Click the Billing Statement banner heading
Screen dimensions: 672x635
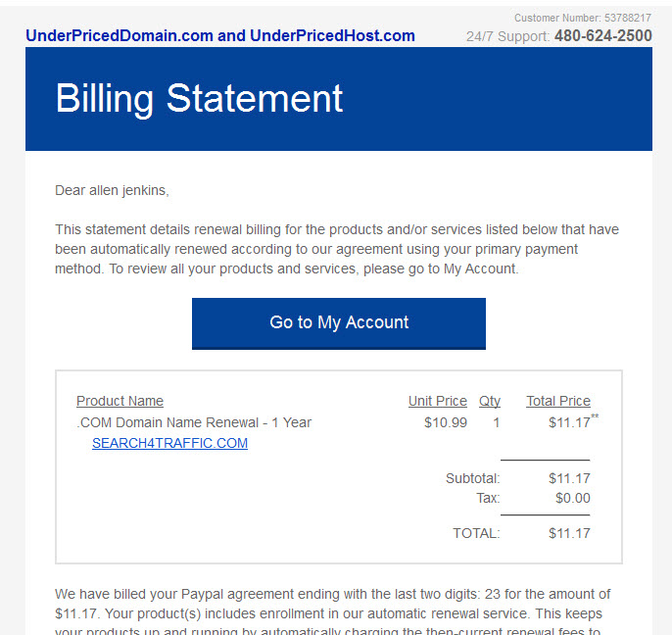tap(199, 99)
